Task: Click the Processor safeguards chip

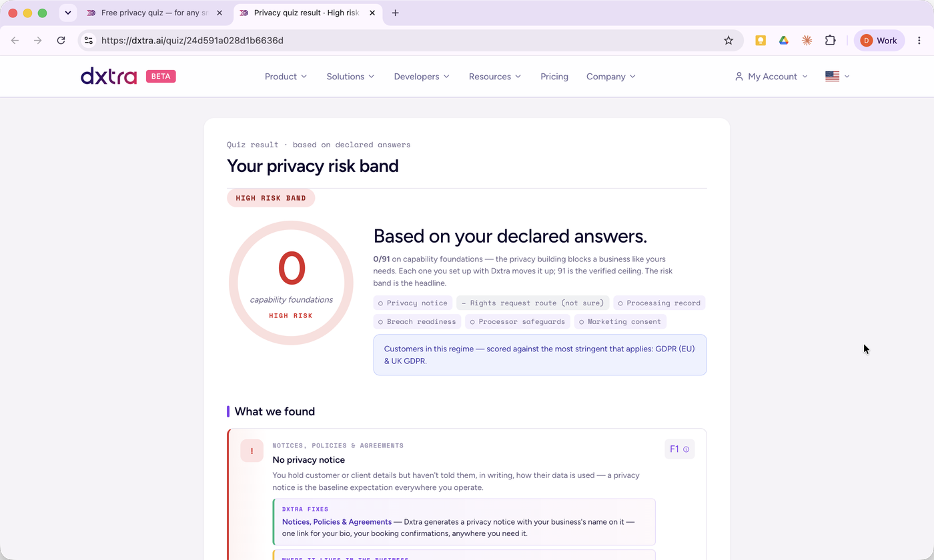Action: pos(517,322)
